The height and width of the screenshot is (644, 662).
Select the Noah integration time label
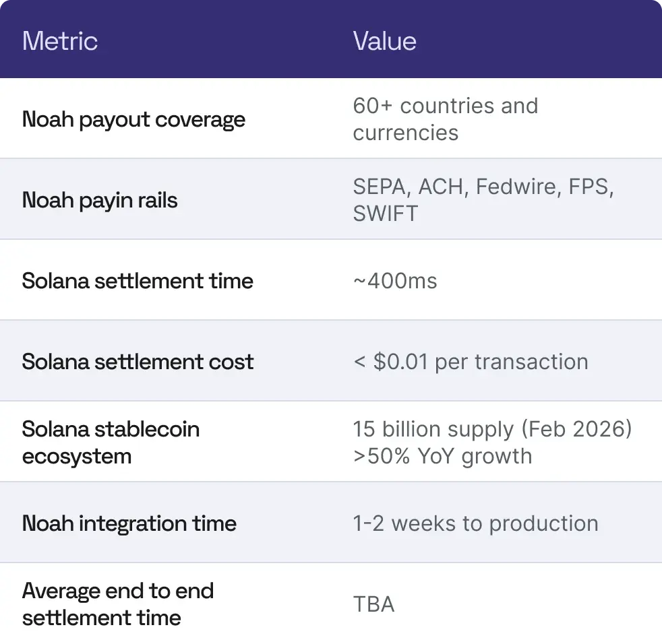(x=129, y=523)
